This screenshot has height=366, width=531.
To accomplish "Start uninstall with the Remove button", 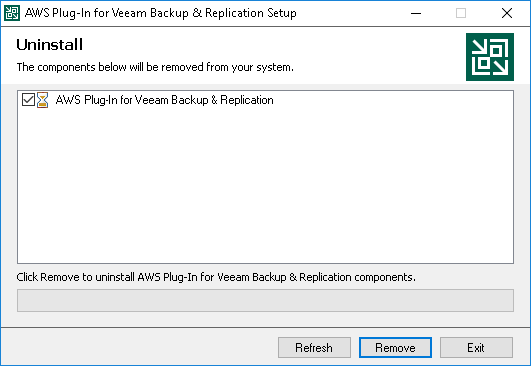I will 395,347.
